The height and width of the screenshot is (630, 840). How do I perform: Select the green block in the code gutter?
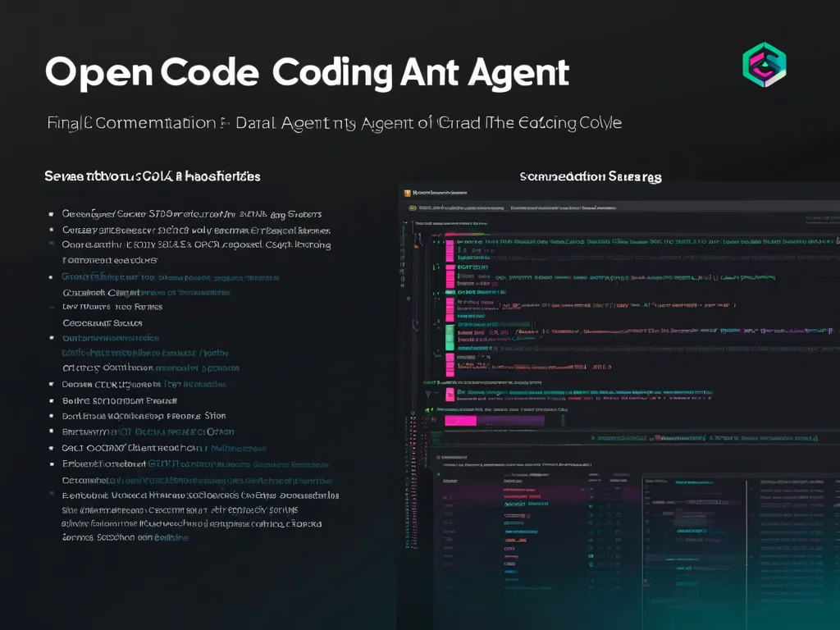[450, 337]
